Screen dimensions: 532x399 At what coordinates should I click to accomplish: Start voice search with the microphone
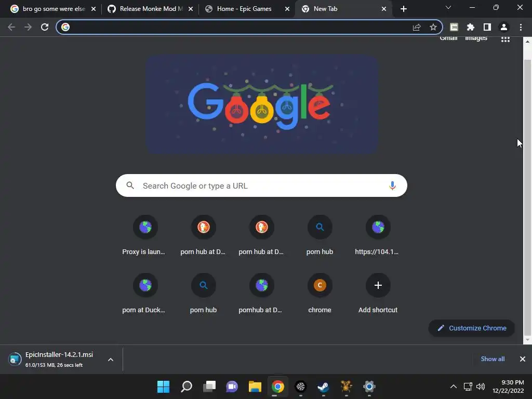pos(392,185)
